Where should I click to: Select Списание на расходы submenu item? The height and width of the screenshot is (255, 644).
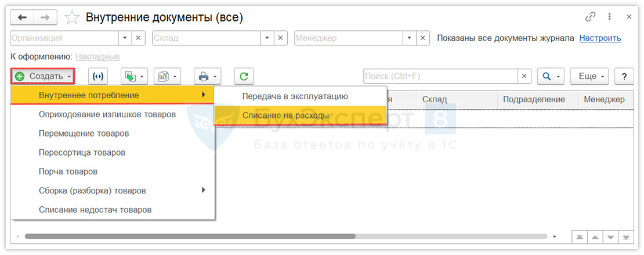coord(300,116)
